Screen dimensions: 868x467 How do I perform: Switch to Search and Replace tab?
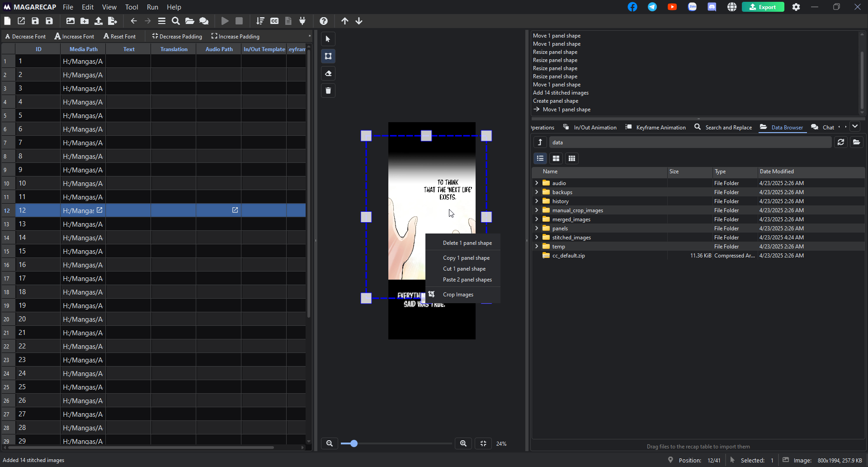click(723, 127)
